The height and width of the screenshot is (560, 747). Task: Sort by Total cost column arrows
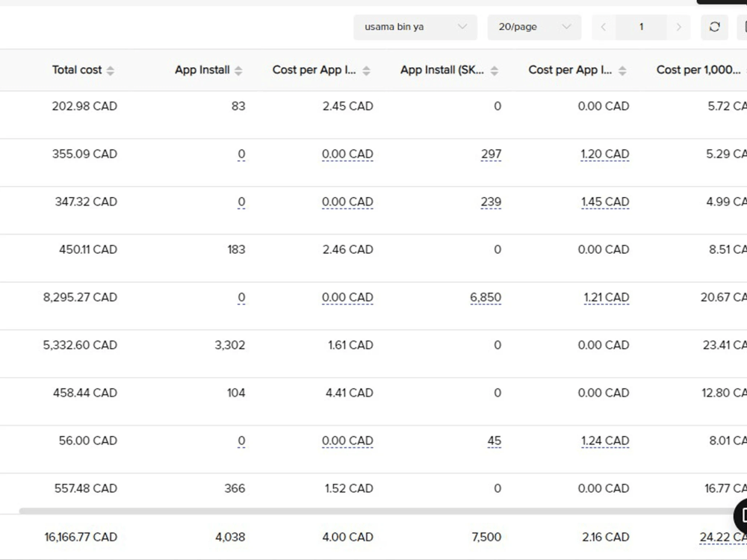(x=111, y=71)
